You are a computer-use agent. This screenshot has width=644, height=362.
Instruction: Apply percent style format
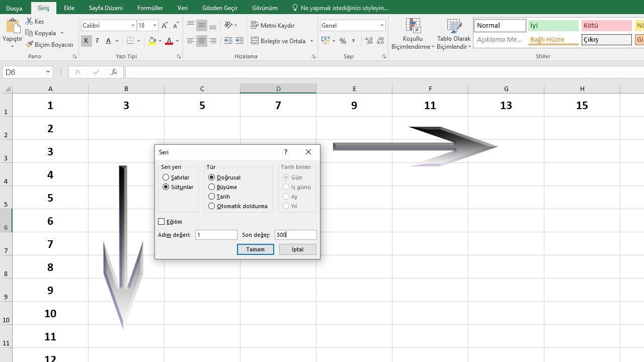click(x=343, y=41)
